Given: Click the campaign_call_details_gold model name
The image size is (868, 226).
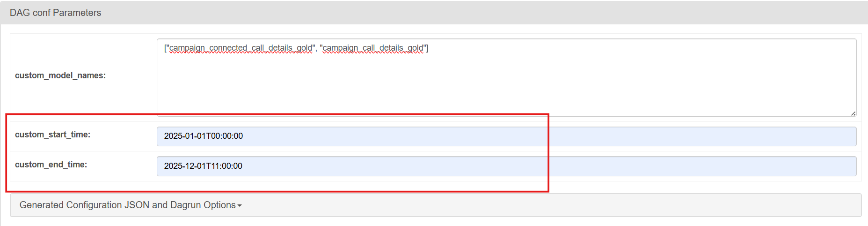Looking at the screenshot, I should coord(373,48).
